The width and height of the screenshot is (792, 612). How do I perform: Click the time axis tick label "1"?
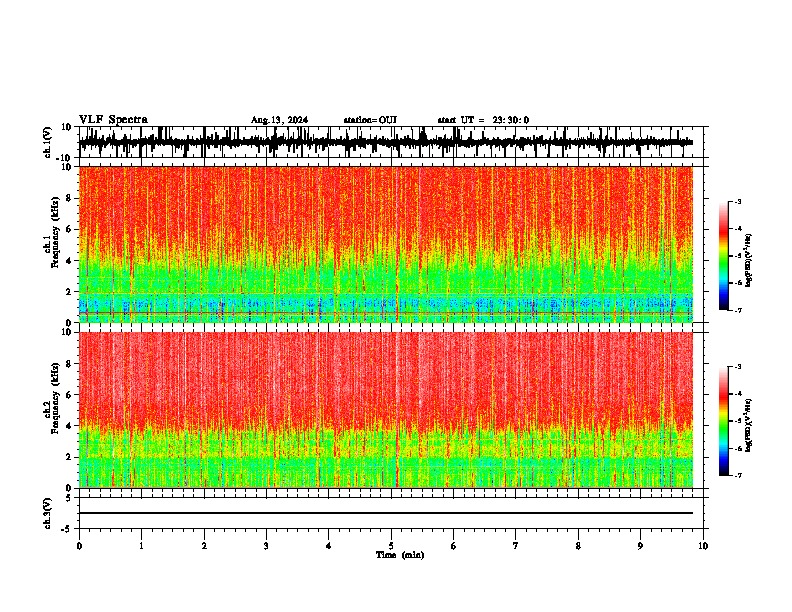click(x=141, y=546)
